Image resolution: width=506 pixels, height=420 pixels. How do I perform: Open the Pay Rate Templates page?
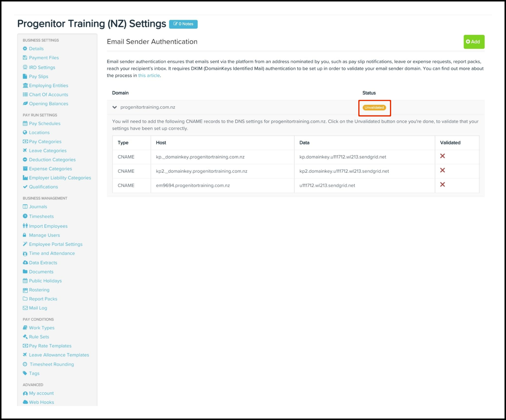tap(50, 346)
